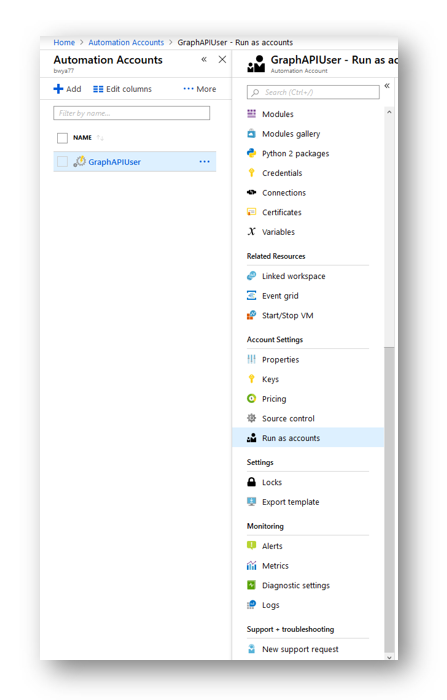Select the Start/Stop VM icon
Viewport: 447px width, 700px height.
point(251,315)
